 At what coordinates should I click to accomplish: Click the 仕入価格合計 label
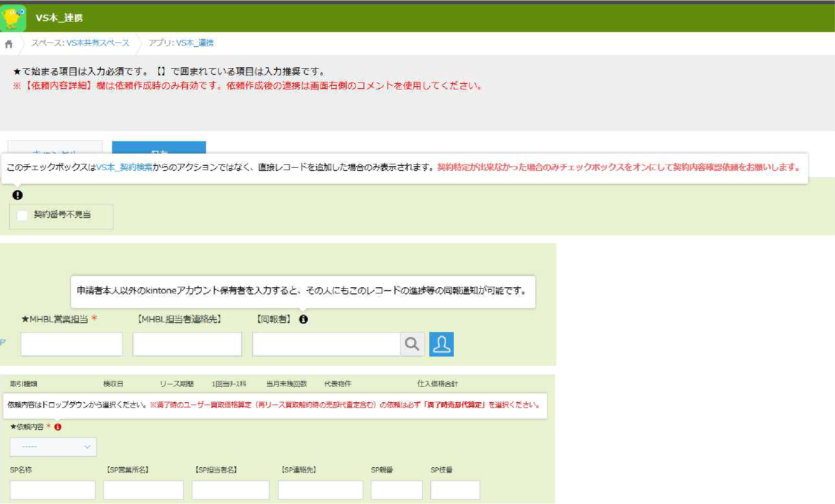[x=437, y=384]
